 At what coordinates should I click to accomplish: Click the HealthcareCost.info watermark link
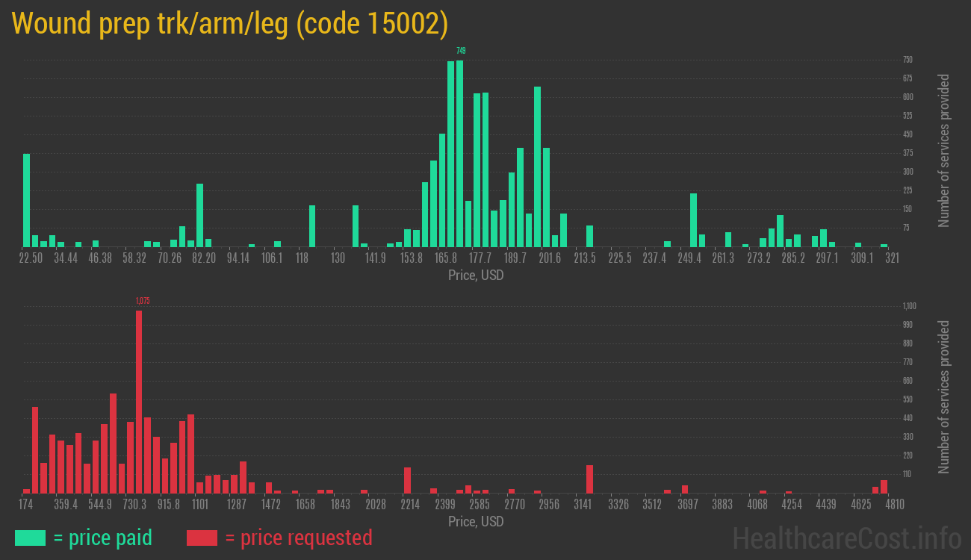point(846,538)
